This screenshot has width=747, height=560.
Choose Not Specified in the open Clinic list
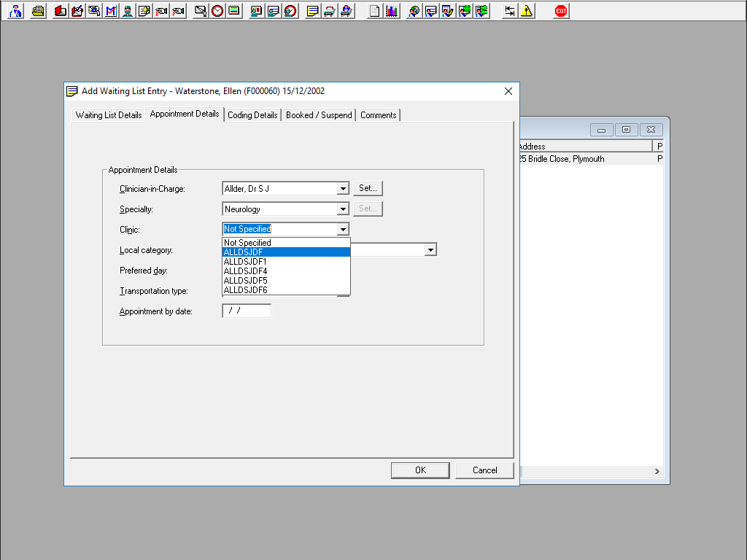pyautogui.click(x=286, y=243)
